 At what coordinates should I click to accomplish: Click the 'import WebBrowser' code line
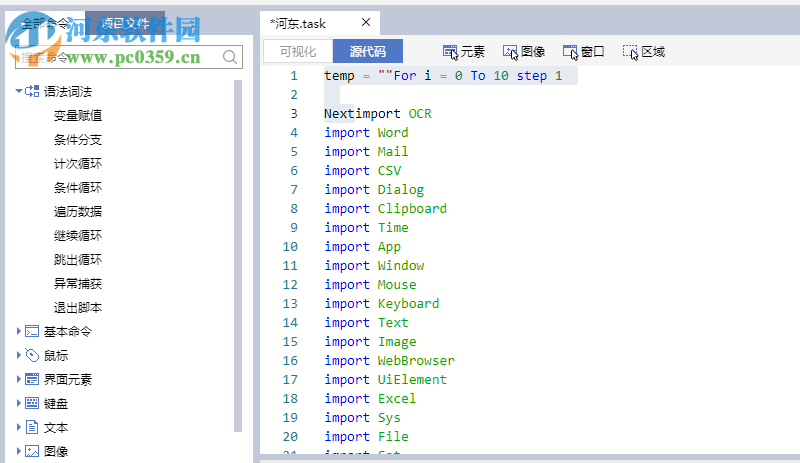(390, 361)
